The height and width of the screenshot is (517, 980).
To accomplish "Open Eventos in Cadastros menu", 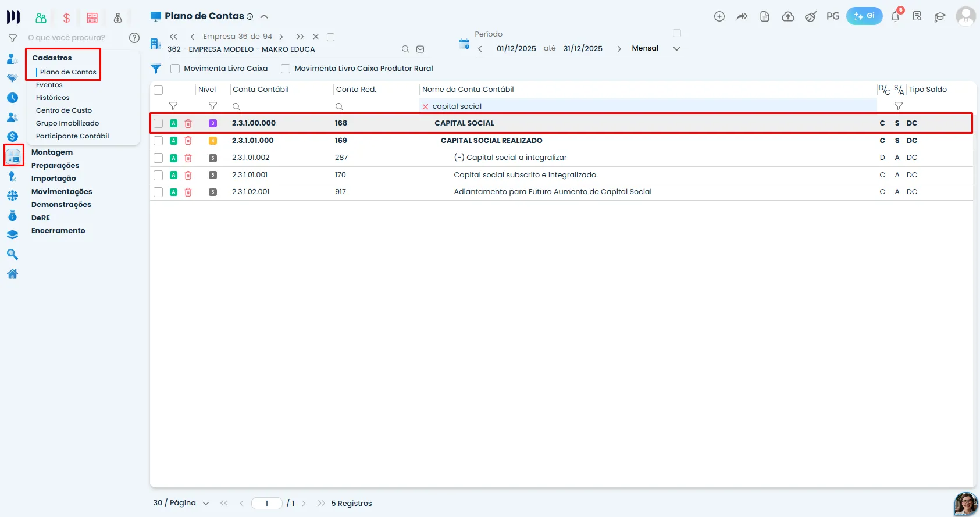I will tap(49, 85).
